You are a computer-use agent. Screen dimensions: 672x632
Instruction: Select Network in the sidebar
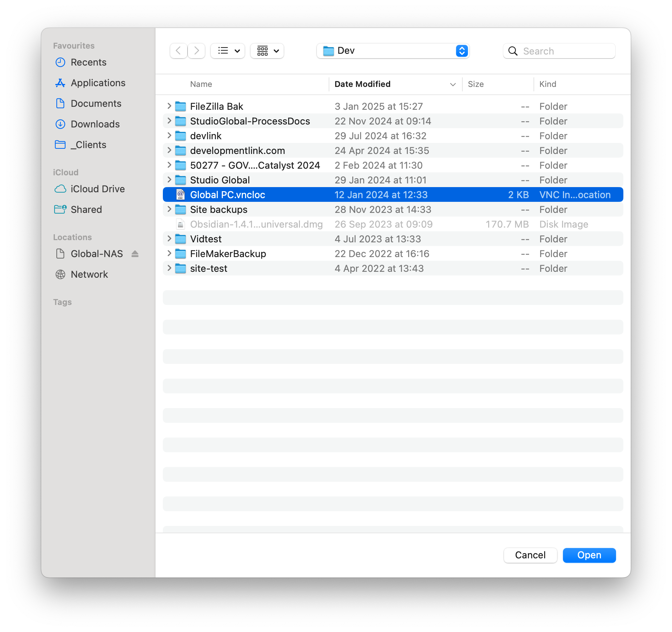tap(82, 274)
